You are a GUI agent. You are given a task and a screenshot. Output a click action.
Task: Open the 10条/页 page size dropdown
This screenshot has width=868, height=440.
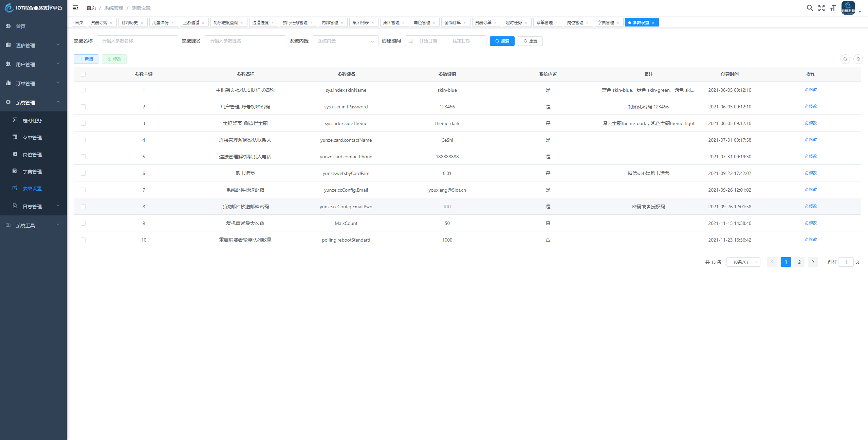743,262
